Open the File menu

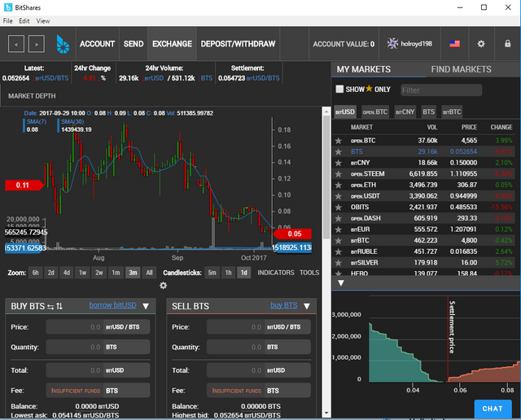pyautogui.click(x=7, y=21)
